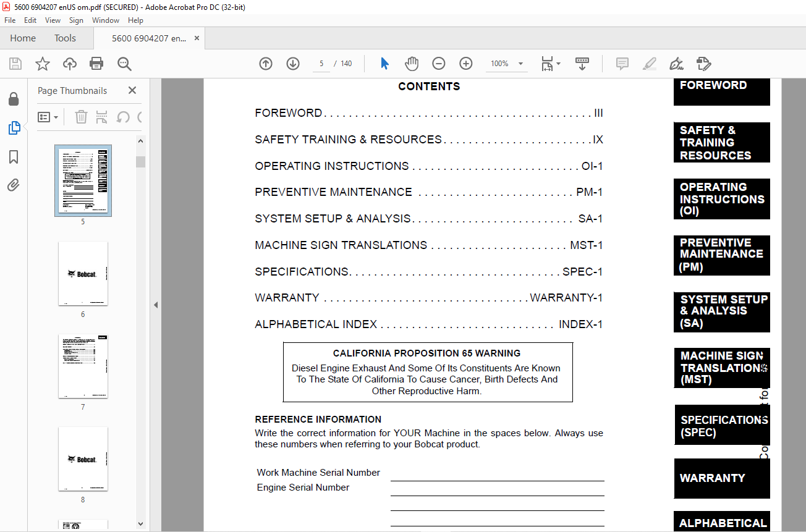Open the Edit menu
The width and height of the screenshot is (806, 532).
pos(30,20)
